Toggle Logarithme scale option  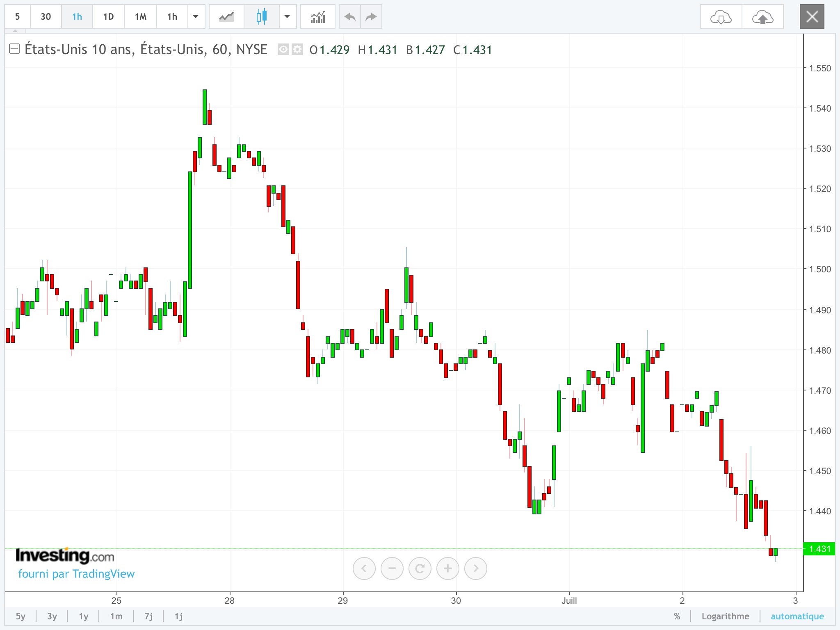tap(725, 616)
